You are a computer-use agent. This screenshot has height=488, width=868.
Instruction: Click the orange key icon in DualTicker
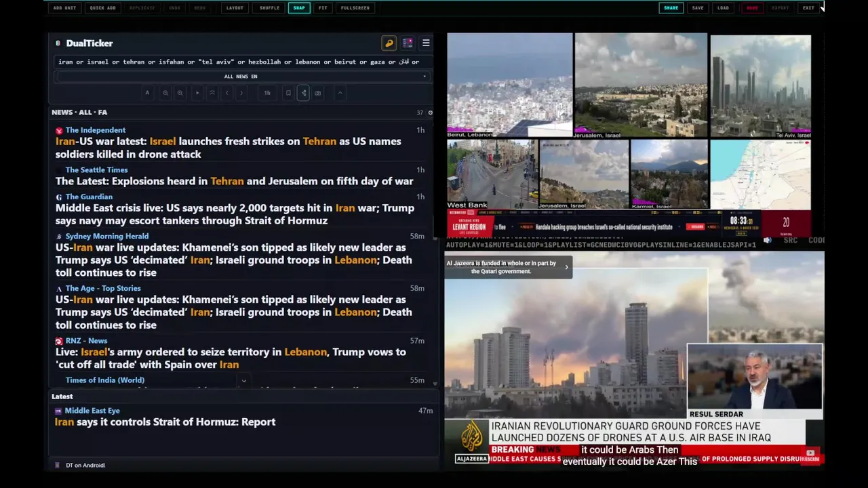point(389,43)
